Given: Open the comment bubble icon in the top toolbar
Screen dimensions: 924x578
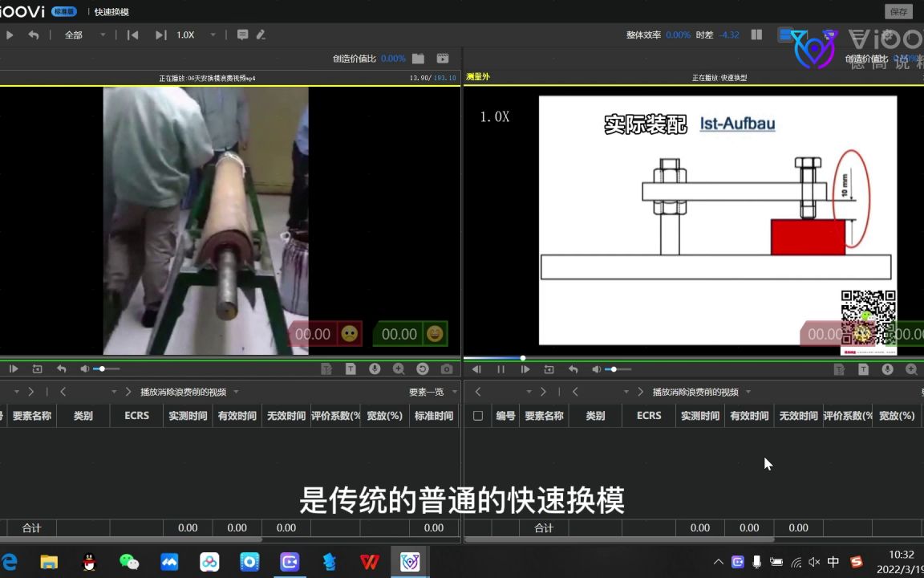Looking at the screenshot, I should [x=242, y=35].
